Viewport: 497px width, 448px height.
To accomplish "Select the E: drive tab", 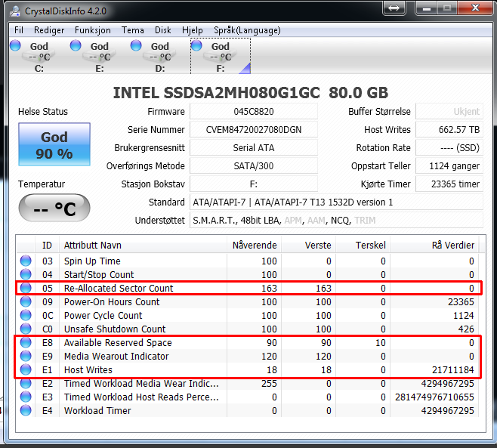I will pos(100,56).
